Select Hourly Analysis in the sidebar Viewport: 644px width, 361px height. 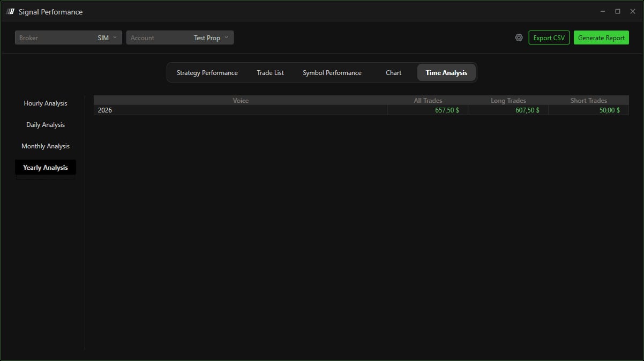tap(46, 103)
